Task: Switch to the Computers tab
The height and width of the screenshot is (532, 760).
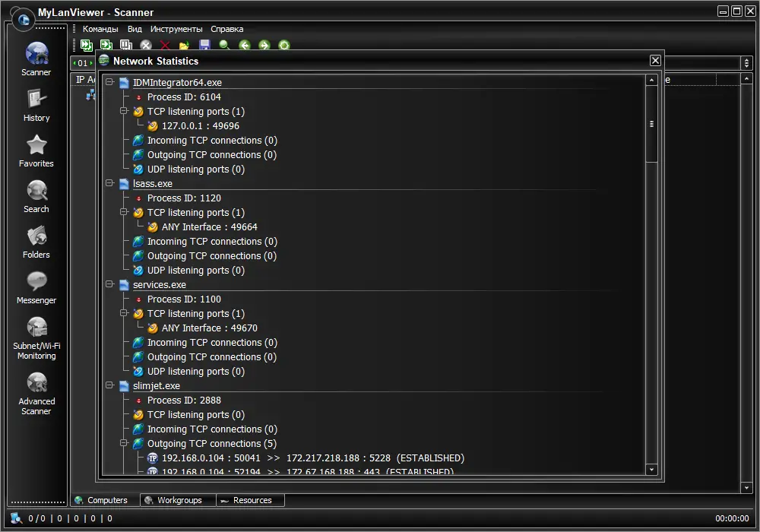Action: pyautogui.click(x=105, y=500)
